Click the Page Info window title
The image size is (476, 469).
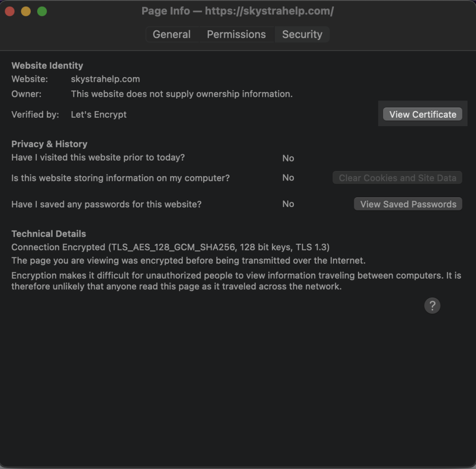(x=238, y=11)
